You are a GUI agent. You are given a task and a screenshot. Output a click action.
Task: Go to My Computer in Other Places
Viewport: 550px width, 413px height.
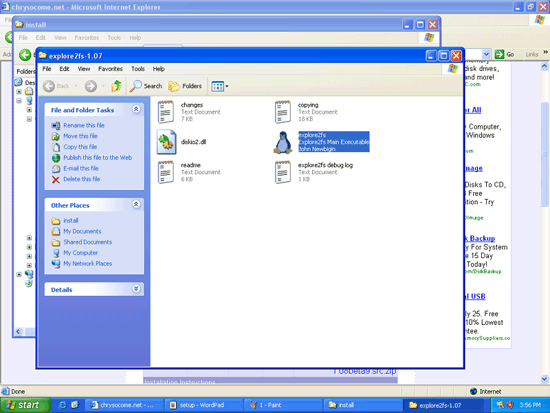(x=80, y=253)
